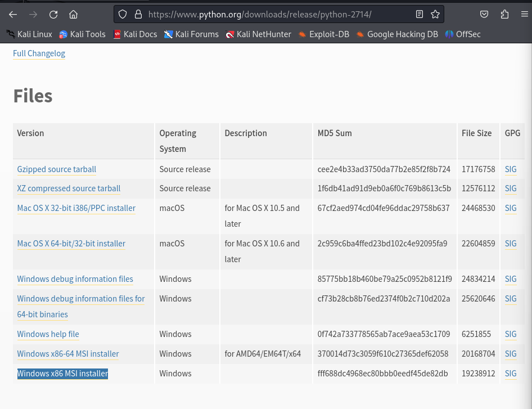Click highlighted Windows x86 MSI installer link
This screenshot has width=532, height=409.
pos(62,374)
